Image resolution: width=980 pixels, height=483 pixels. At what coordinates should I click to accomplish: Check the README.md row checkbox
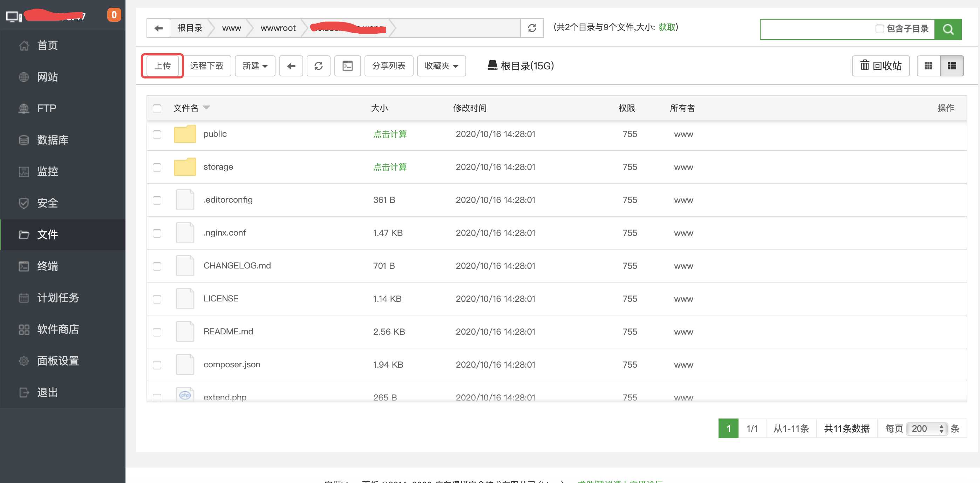coord(157,332)
